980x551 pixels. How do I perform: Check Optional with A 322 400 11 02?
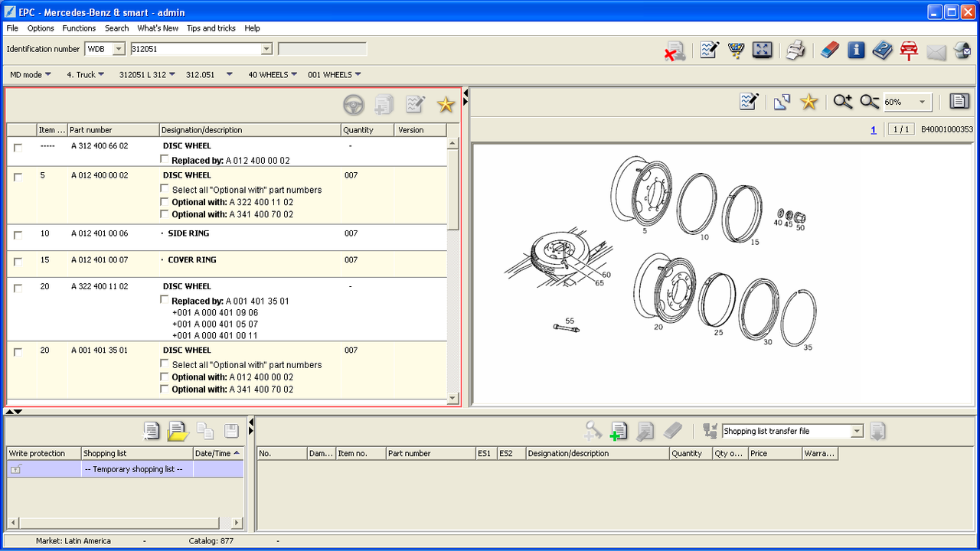pos(164,201)
